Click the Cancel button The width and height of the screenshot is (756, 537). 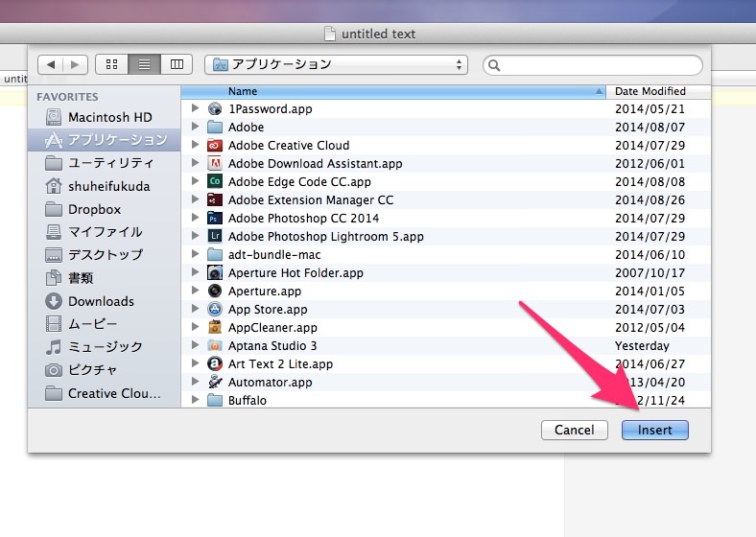point(575,430)
